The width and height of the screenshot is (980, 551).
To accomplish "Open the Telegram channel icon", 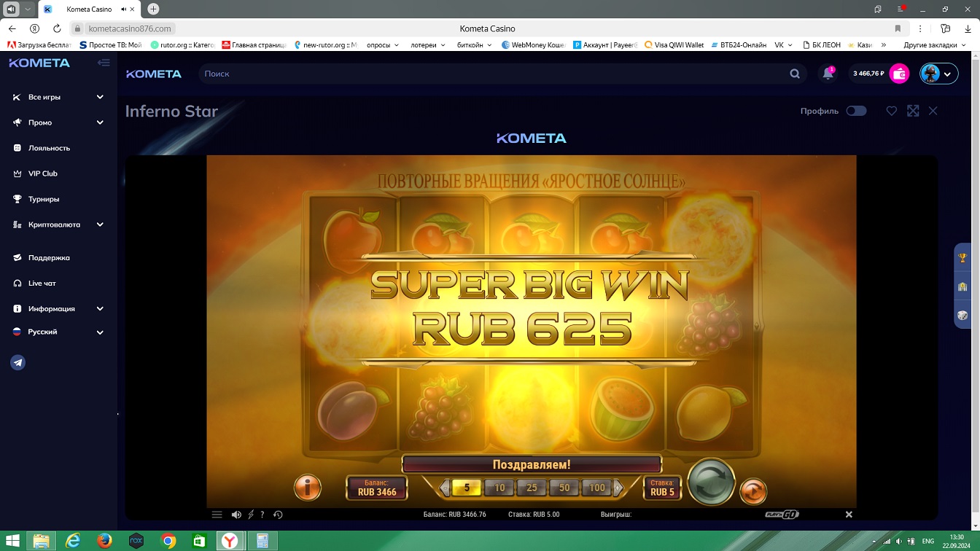I will [18, 363].
